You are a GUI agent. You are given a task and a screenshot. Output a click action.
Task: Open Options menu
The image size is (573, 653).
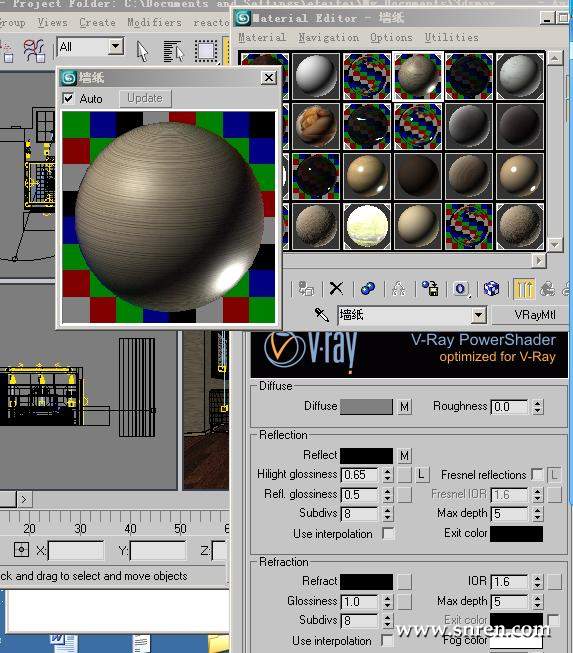click(x=391, y=37)
